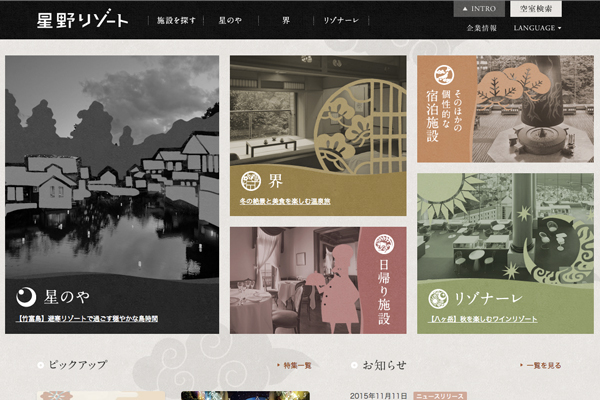Open the 竹富島 island resort link

click(x=88, y=318)
